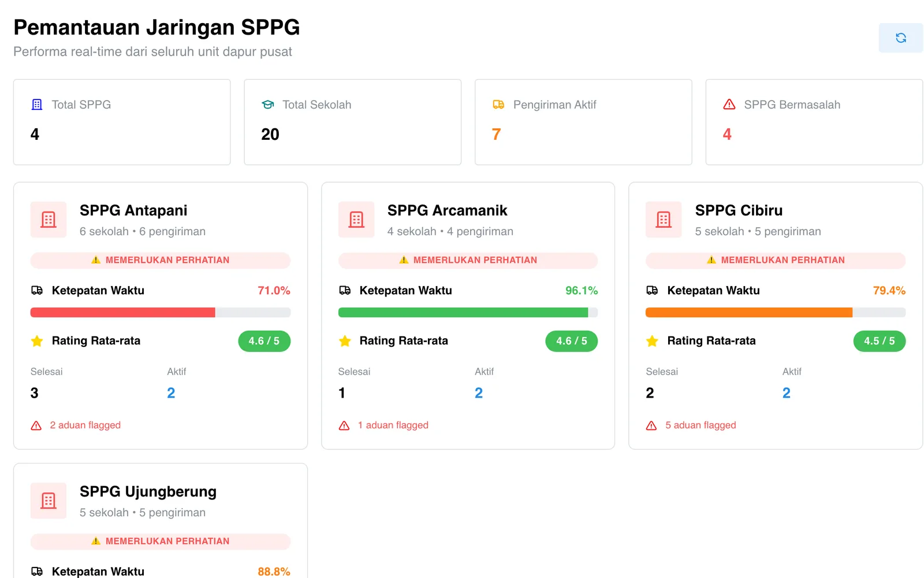
Task: Click Antapani's Memerlukan Perhatian badge
Action: pyautogui.click(x=161, y=260)
